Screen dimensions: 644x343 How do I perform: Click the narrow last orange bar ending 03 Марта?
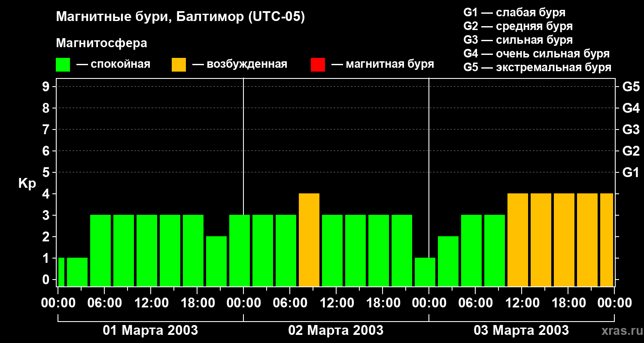click(x=607, y=240)
